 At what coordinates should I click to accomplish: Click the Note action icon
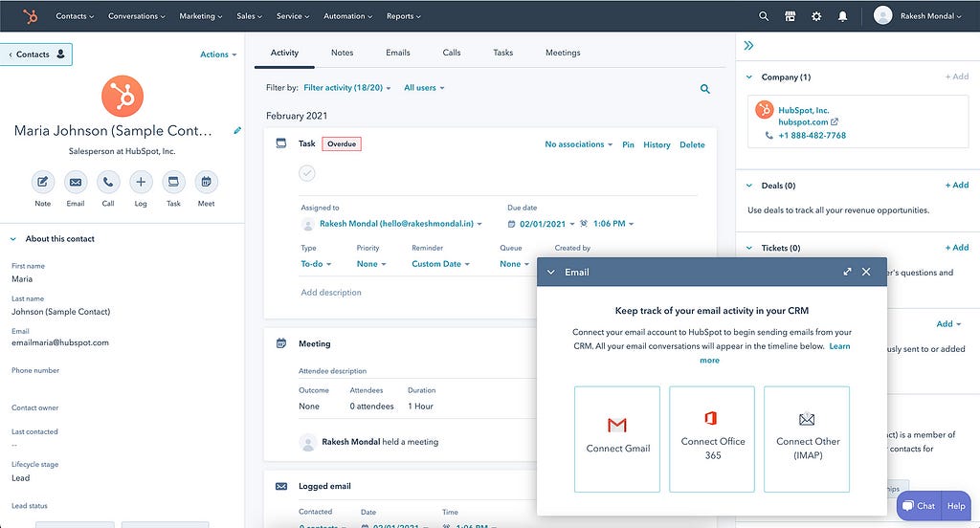[42, 182]
